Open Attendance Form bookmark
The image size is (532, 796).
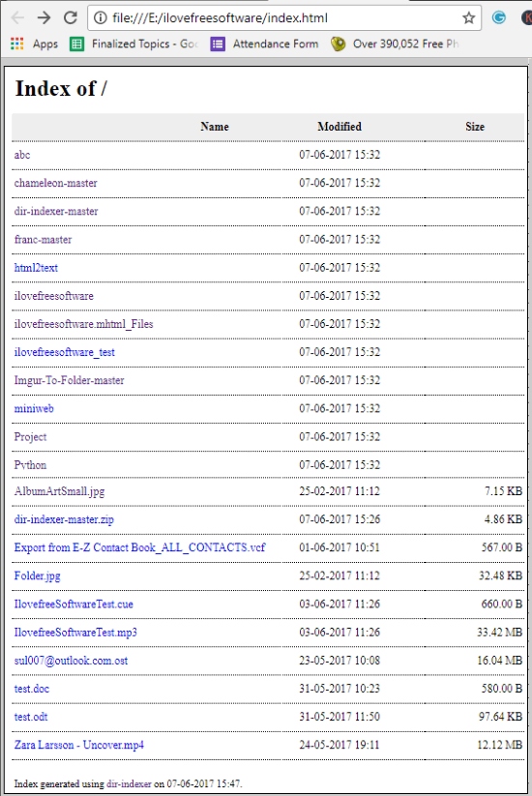tap(264, 44)
